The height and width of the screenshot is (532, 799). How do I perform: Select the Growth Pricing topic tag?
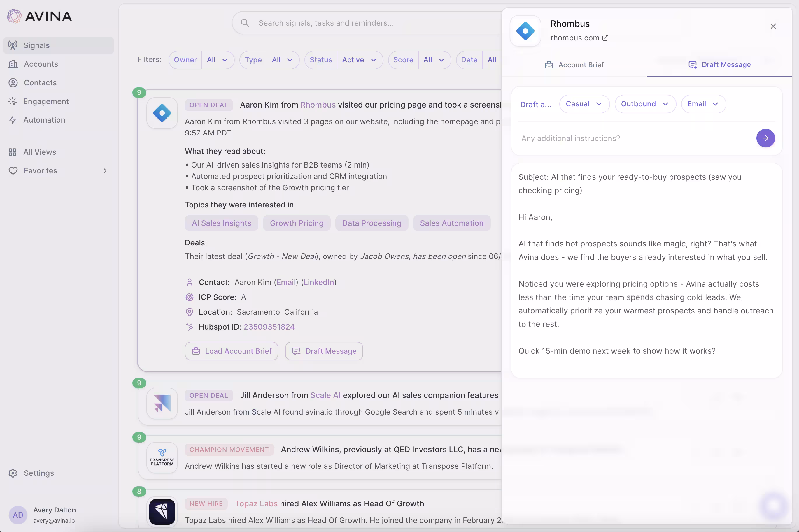(297, 223)
